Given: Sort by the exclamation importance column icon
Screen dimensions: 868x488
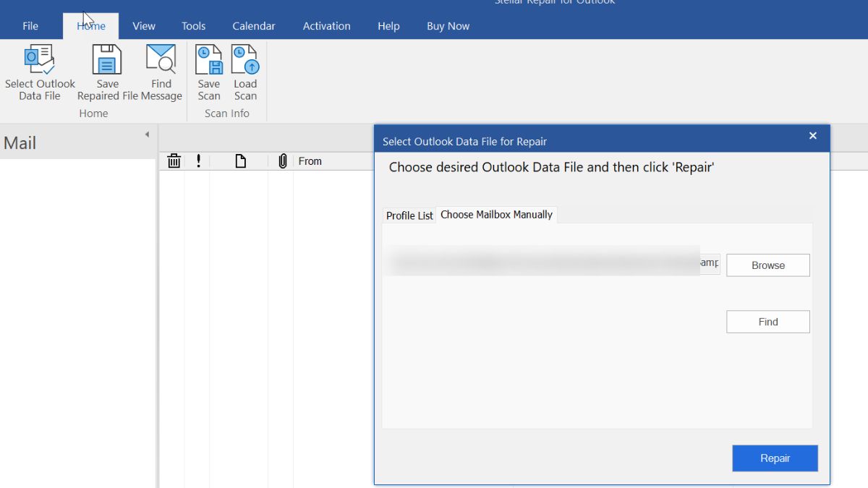Looking at the screenshot, I should coord(199,161).
